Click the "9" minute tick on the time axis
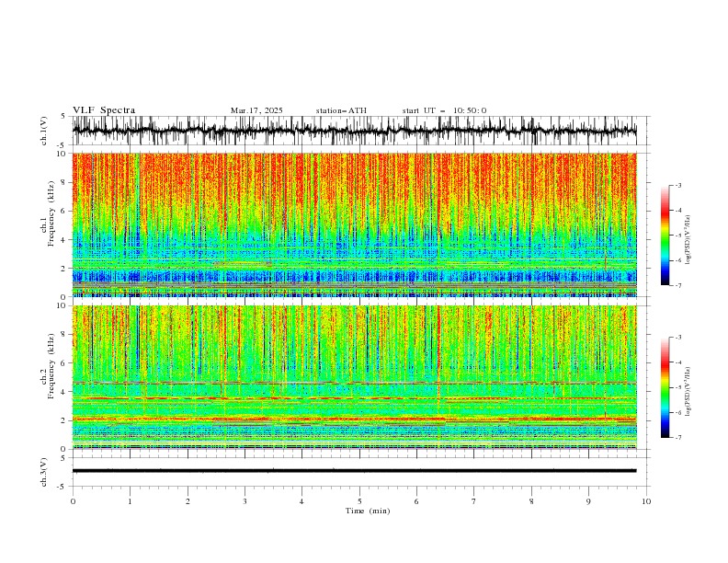The image size is (728, 563). coord(588,501)
